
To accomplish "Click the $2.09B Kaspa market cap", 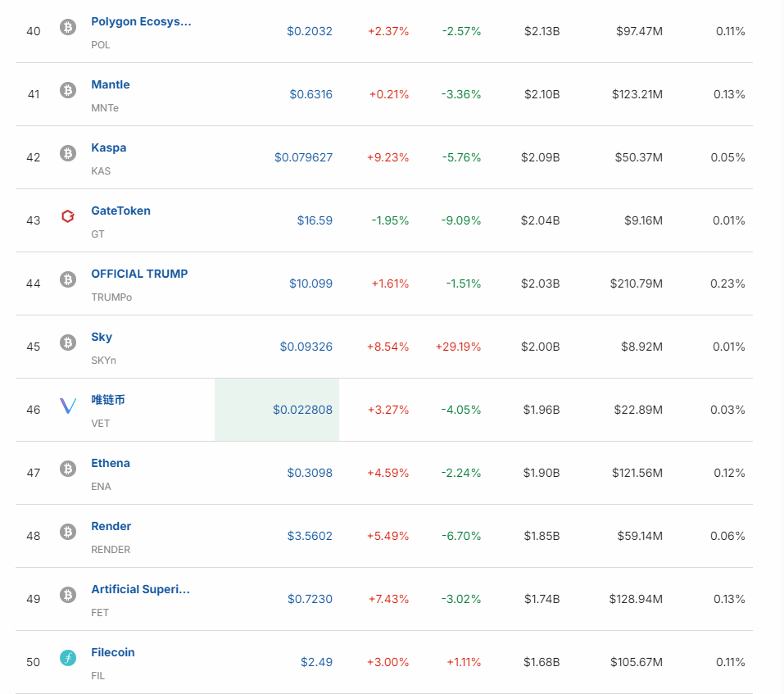I will pyautogui.click(x=541, y=157).
